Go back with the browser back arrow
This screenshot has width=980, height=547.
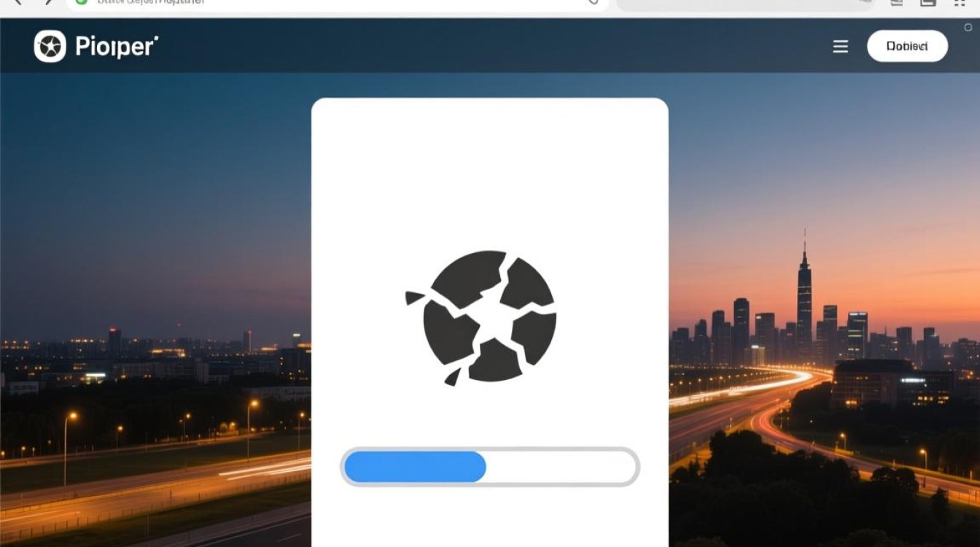(x=17, y=2)
